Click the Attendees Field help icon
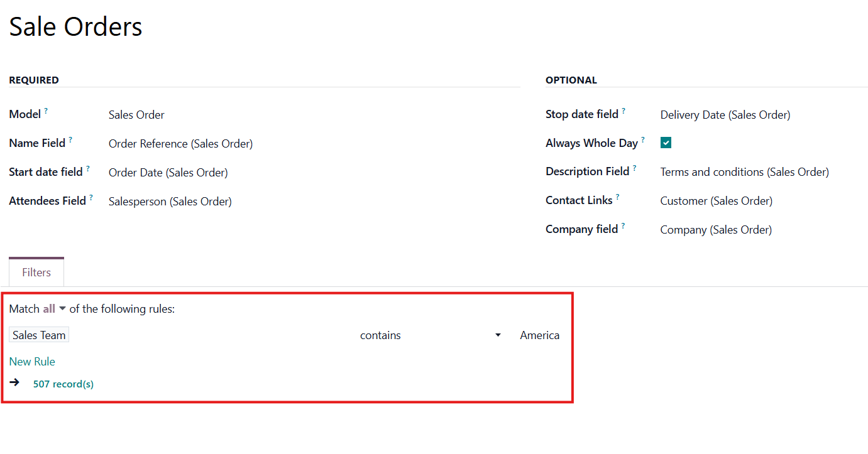This screenshot has height=454, width=868. [91, 198]
